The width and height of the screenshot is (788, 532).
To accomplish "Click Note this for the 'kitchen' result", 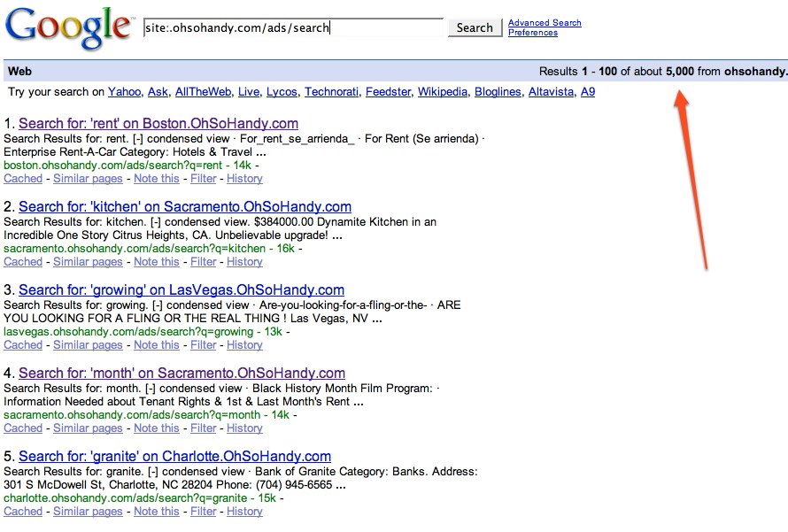I will [157, 262].
